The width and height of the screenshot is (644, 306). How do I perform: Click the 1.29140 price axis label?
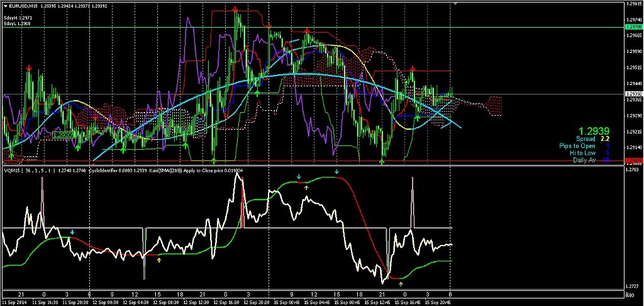point(634,147)
